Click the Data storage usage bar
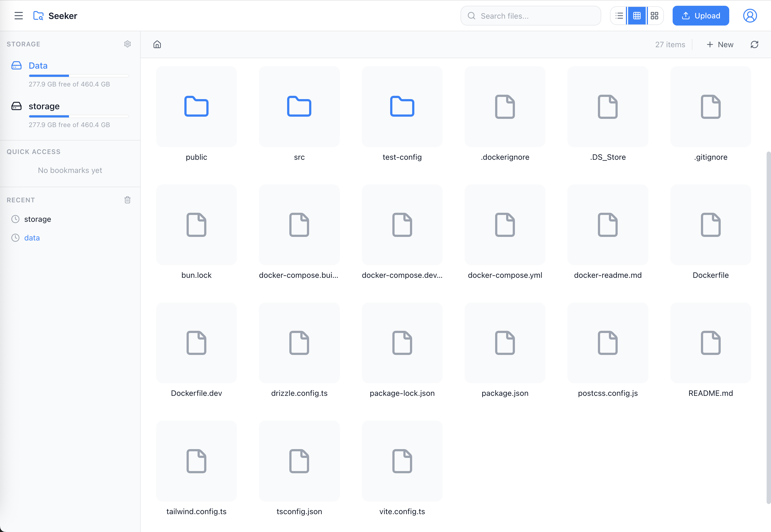Image resolution: width=771 pixels, height=532 pixels. coord(79,76)
